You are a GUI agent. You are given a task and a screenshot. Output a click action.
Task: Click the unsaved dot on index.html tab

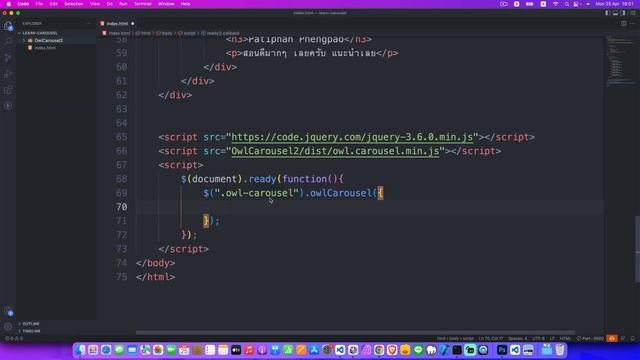(133, 24)
